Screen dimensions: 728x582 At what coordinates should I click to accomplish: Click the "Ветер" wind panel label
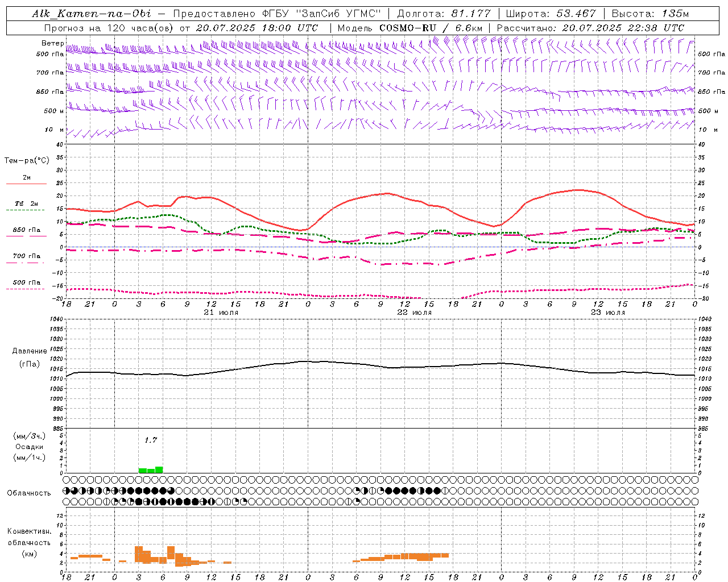[52, 43]
